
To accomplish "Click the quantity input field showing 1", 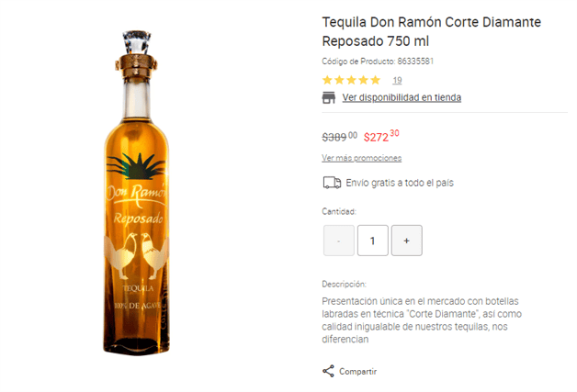I will [x=373, y=241].
